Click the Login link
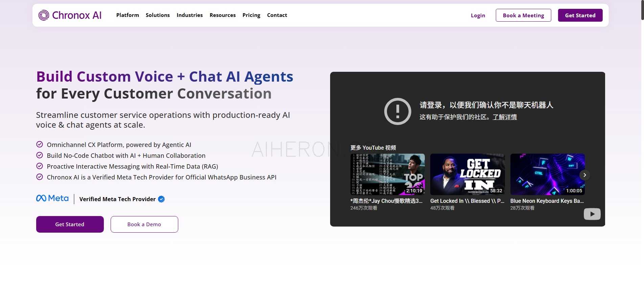Screen dimensions: 644x298 478,16
